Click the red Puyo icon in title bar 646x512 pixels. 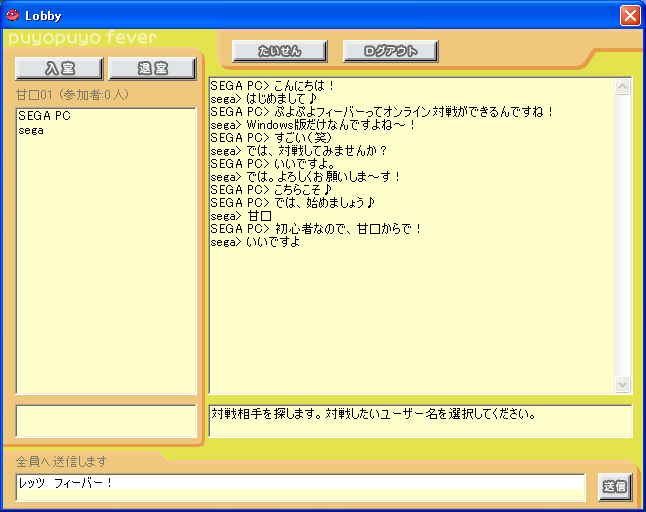click(x=13, y=15)
